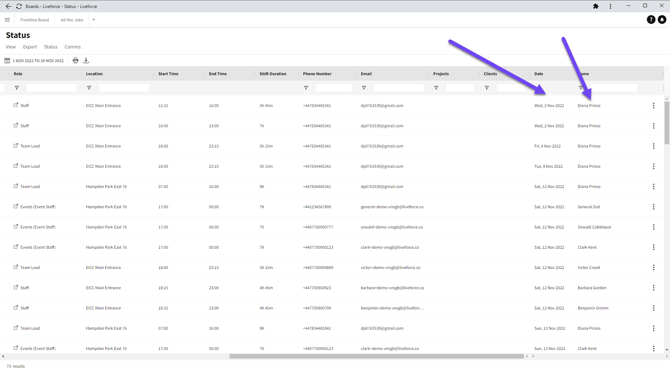Print the status table

click(76, 61)
